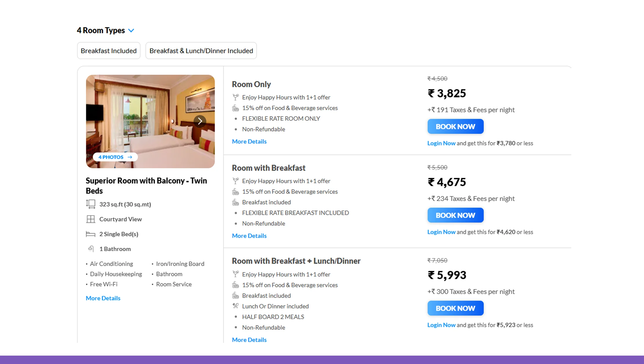Click the Breakfast included icon under Room with Breakfast

click(236, 202)
